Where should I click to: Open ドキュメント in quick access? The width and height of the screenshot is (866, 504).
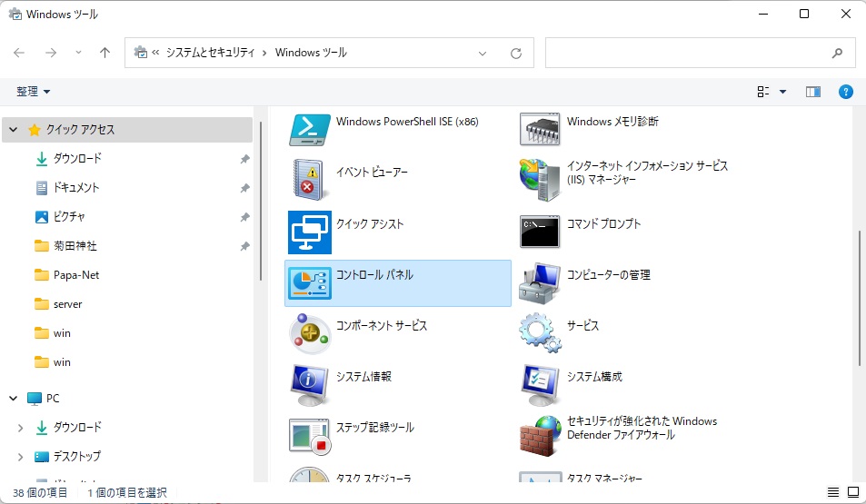(76, 188)
